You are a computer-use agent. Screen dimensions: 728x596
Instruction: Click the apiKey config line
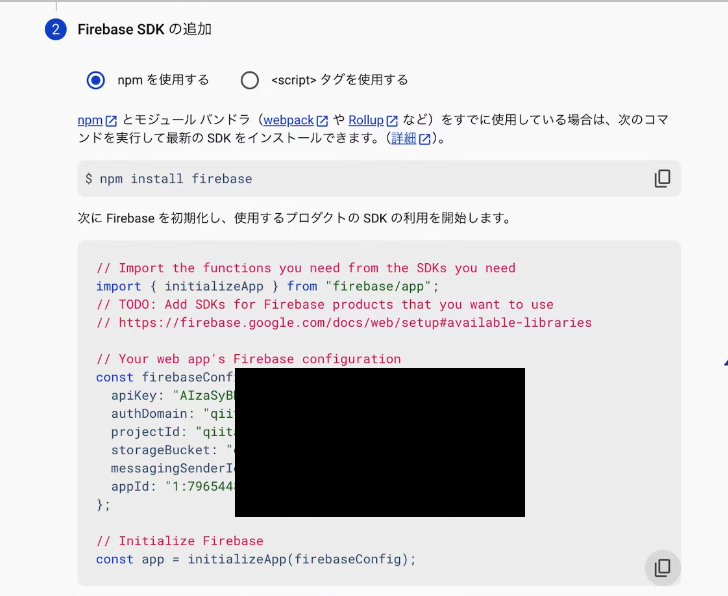pos(173,395)
